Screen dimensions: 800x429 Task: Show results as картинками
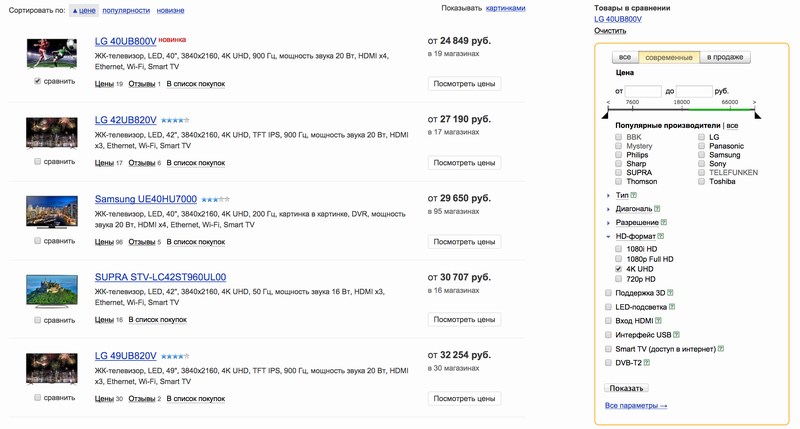pyautogui.click(x=506, y=8)
